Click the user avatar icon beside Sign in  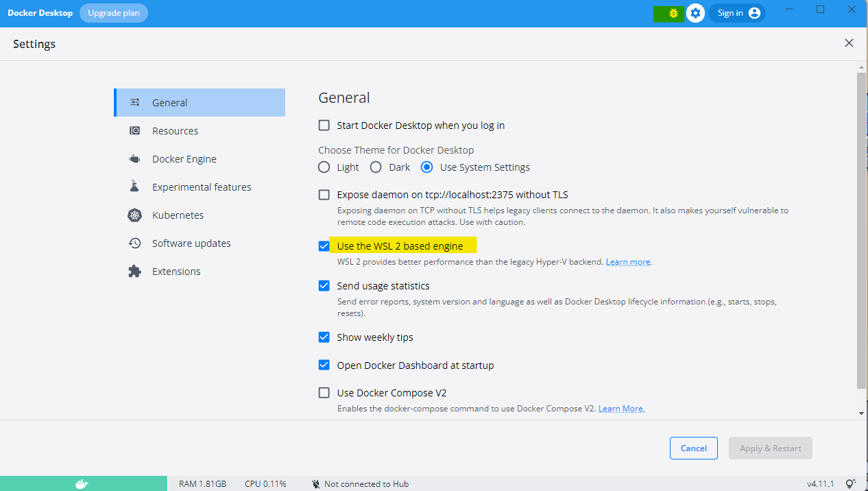(x=754, y=13)
